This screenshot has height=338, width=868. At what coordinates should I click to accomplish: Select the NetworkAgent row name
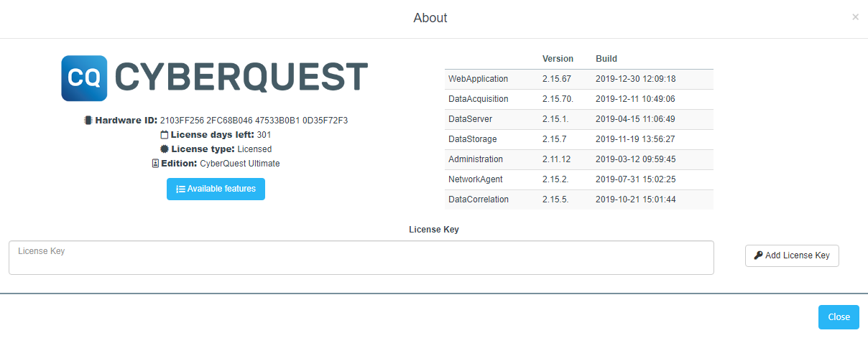[x=476, y=179]
